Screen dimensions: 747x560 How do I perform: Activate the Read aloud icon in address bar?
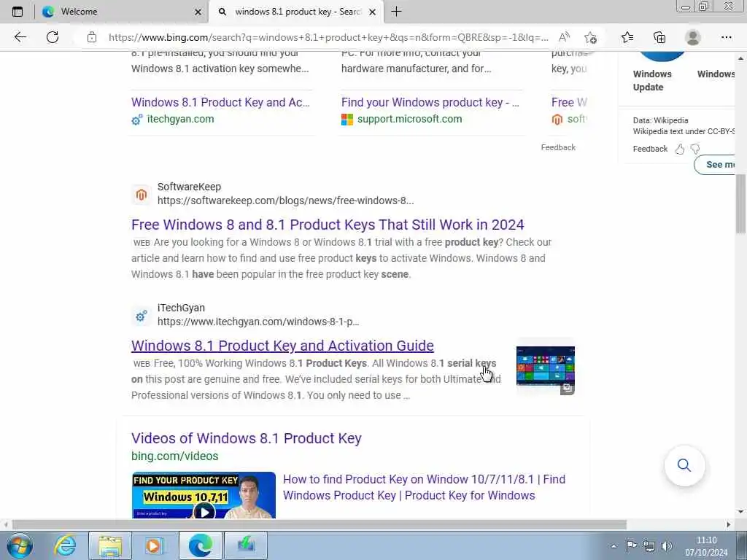(x=564, y=37)
